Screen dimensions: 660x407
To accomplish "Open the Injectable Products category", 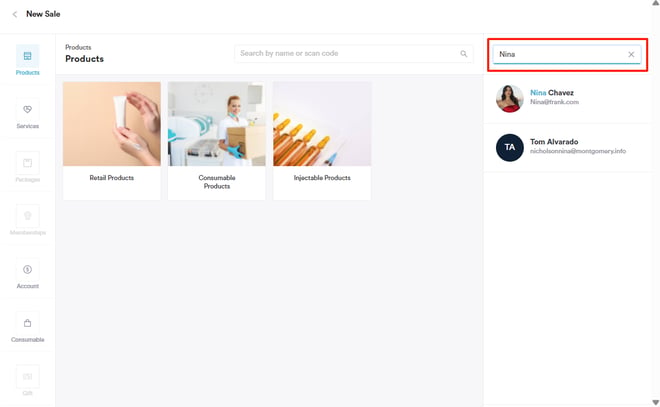I will point(322,141).
